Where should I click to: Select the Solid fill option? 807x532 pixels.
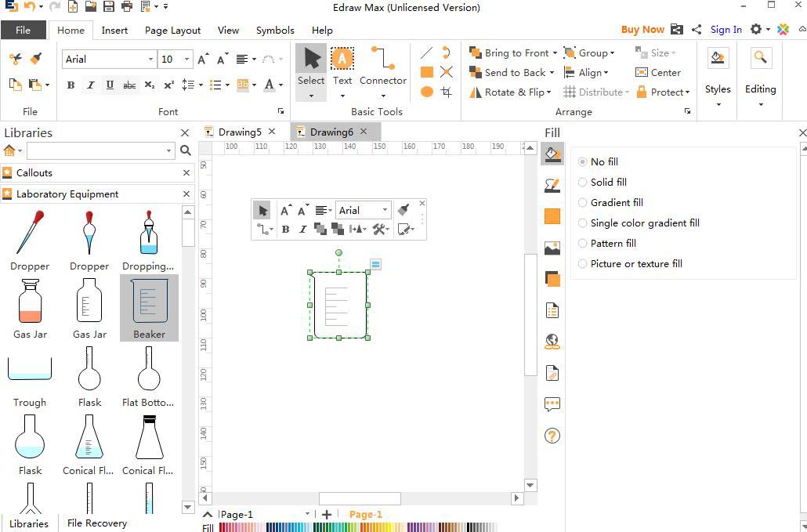tap(603, 182)
